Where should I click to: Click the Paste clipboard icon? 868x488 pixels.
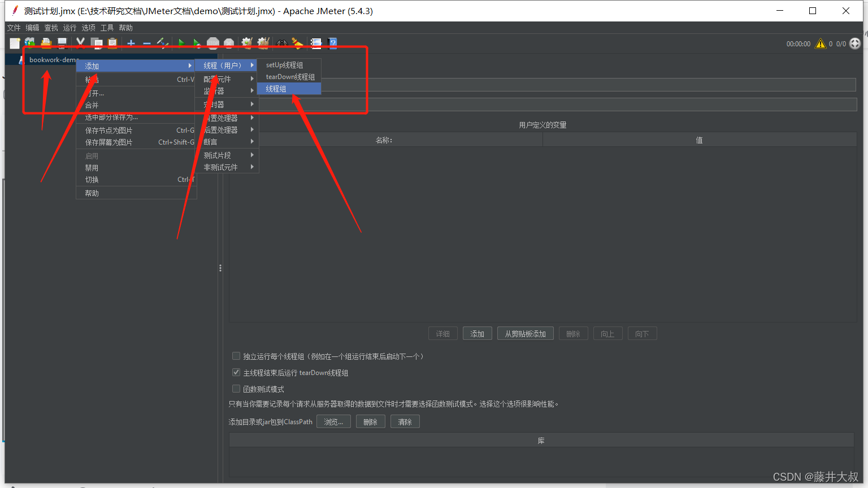(112, 43)
